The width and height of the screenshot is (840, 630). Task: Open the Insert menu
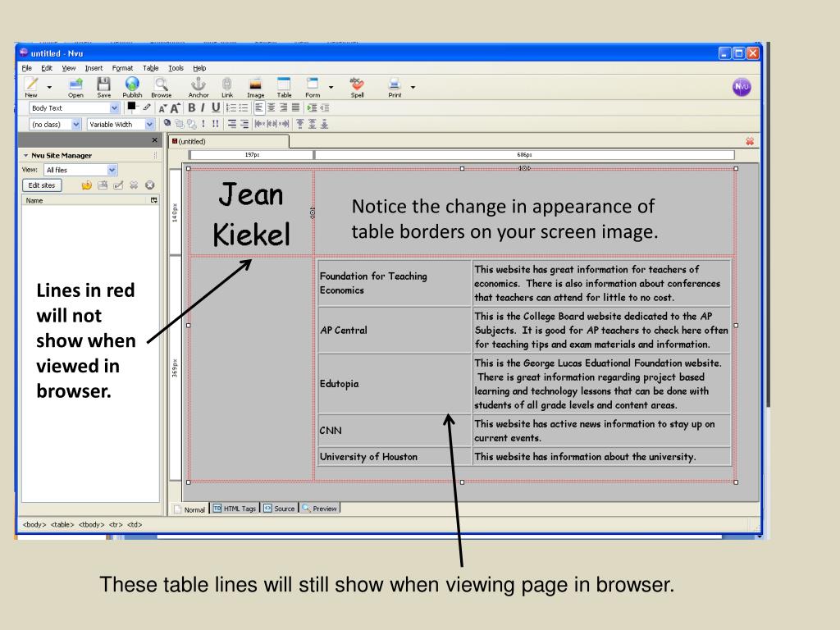point(94,68)
